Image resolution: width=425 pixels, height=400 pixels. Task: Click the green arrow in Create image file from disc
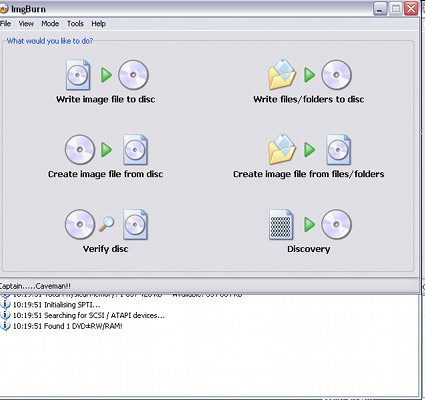pyautogui.click(x=106, y=150)
